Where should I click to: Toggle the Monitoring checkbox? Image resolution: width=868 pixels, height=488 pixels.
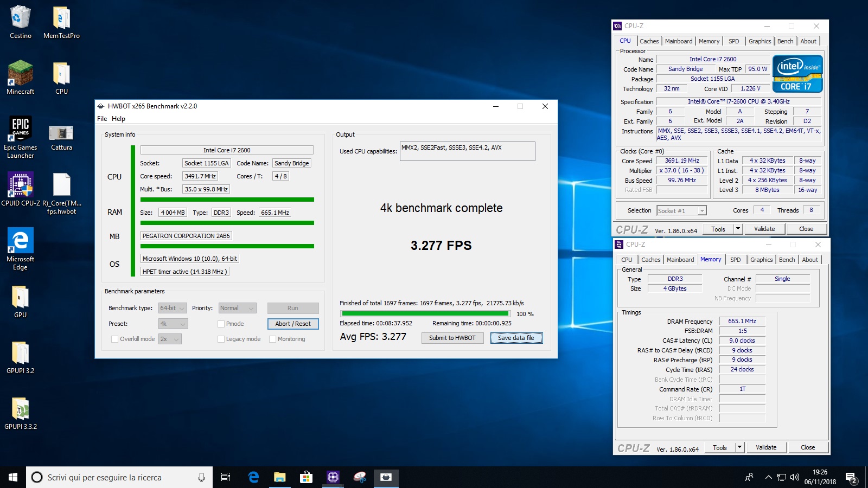click(x=273, y=339)
